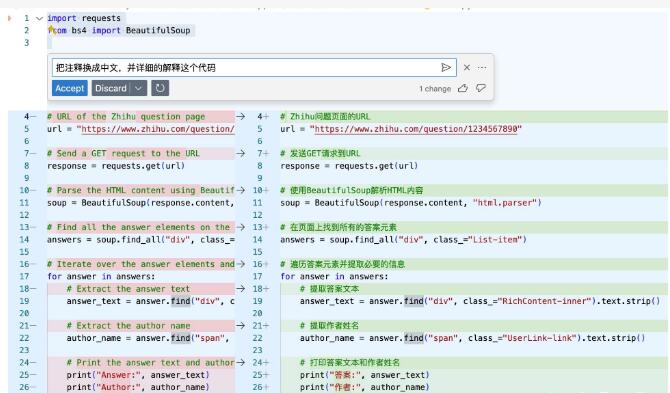Click '# 在页面上找到所有的答案元素' comment

point(338,227)
